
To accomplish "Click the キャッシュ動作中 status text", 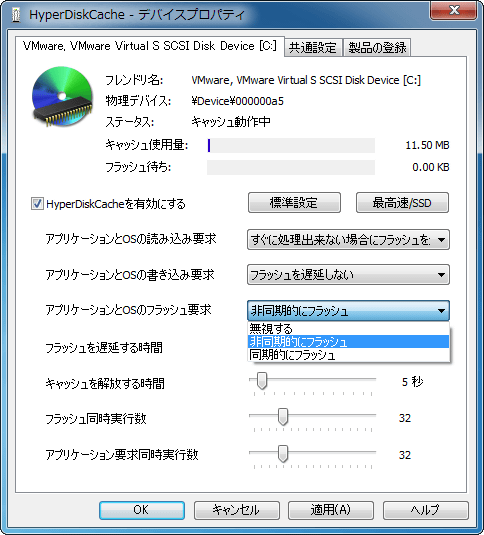I will 231,122.
